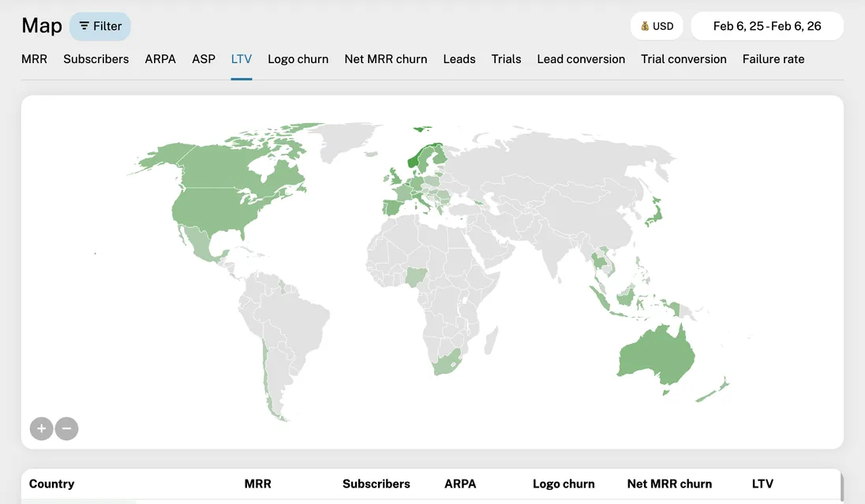Switch to the Trials tab

506,59
